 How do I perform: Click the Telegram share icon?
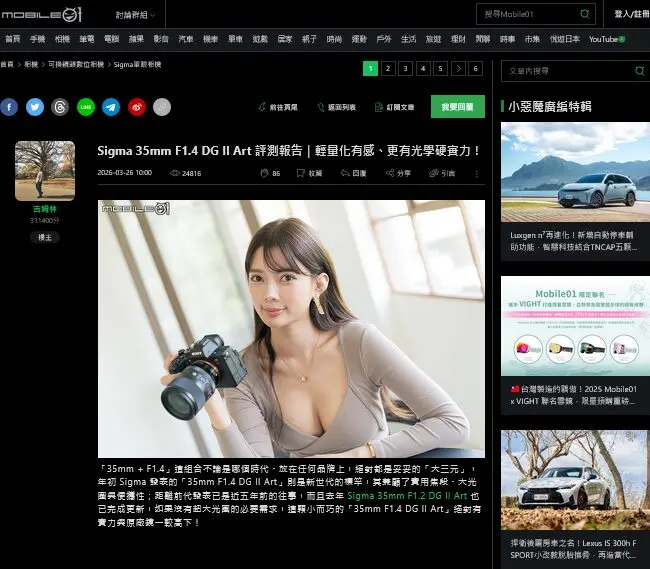click(111, 107)
